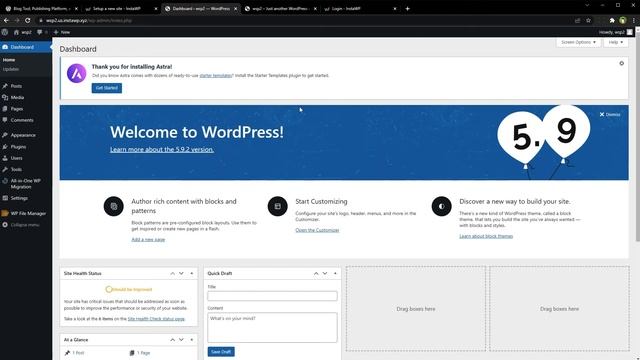Image resolution: width=640 pixels, height=360 pixels.
Task: Click the blocks and patterns circle icon
Action: point(113,207)
